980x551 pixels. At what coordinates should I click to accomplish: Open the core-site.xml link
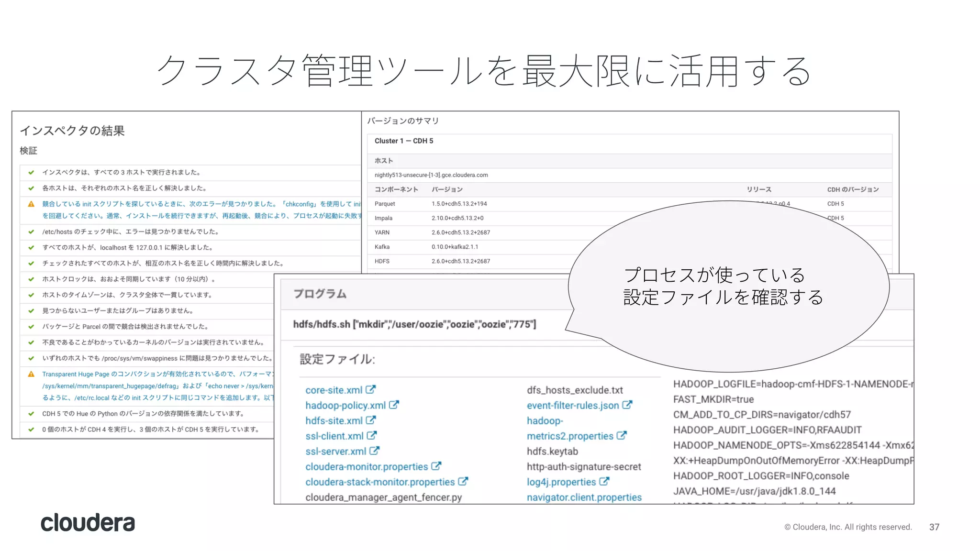pos(334,390)
